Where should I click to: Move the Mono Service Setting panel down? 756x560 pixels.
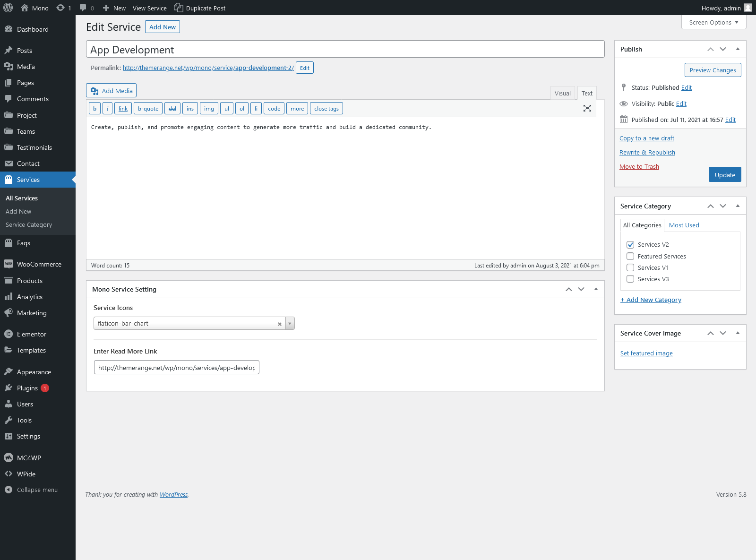point(581,289)
